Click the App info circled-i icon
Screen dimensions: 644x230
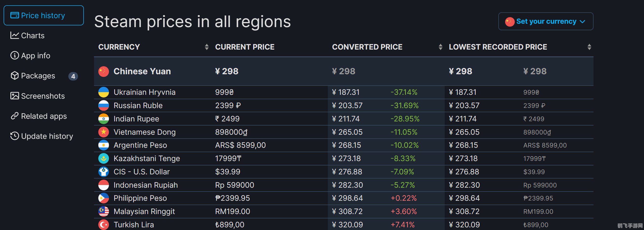click(x=15, y=56)
